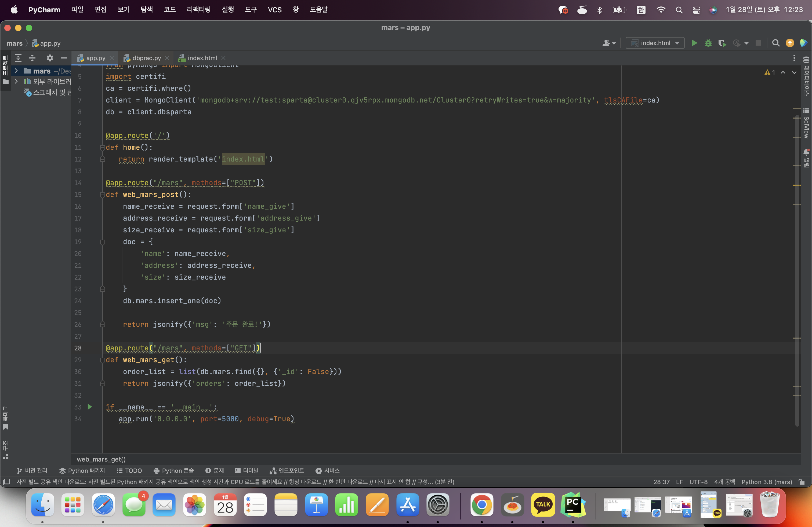
Task: Fold the home() function at line 11
Action: pyautogui.click(x=102, y=147)
